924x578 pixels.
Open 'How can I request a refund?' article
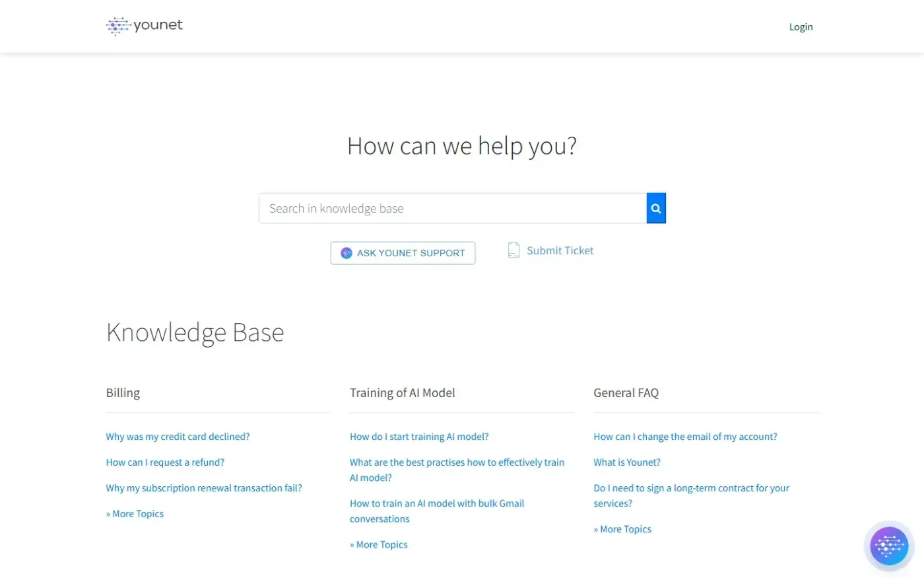click(165, 462)
